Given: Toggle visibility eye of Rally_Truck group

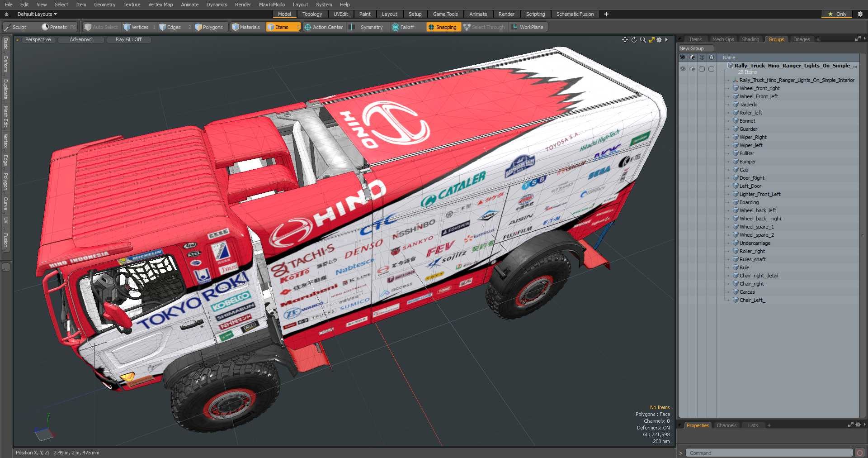Looking at the screenshot, I should [683, 69].
